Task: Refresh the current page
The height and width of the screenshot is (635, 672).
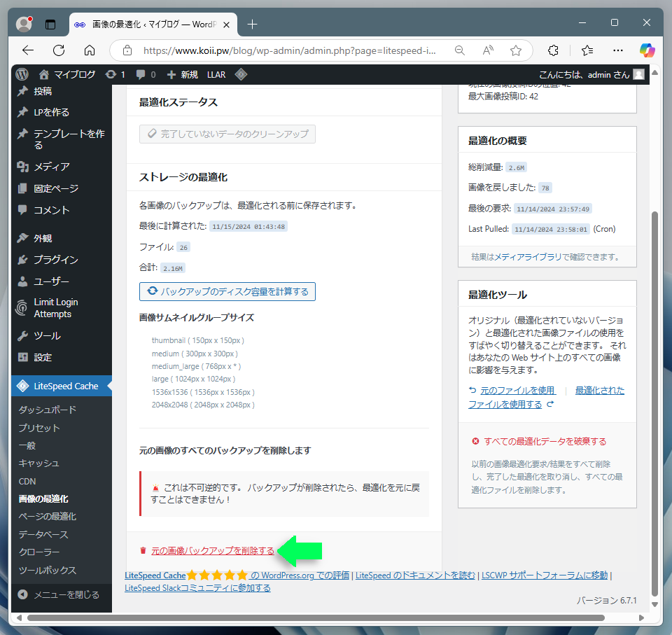Action: [x=59, y=50]
